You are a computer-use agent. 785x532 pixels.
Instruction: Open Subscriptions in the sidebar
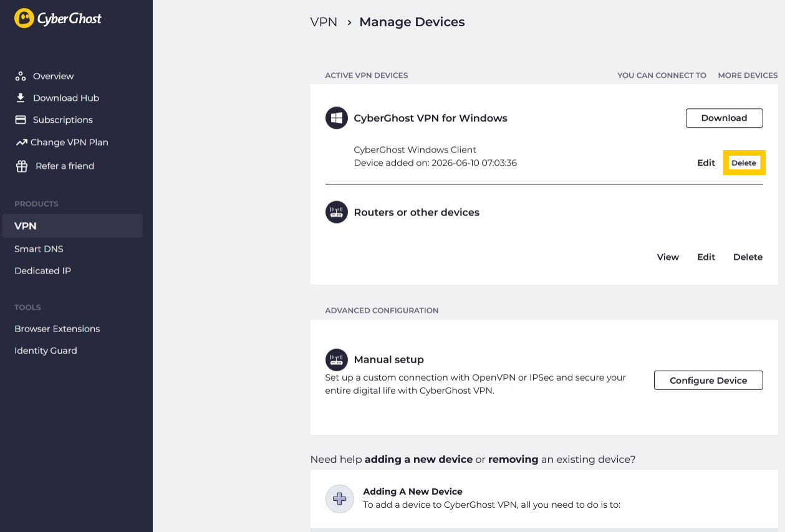coord(63,120)
